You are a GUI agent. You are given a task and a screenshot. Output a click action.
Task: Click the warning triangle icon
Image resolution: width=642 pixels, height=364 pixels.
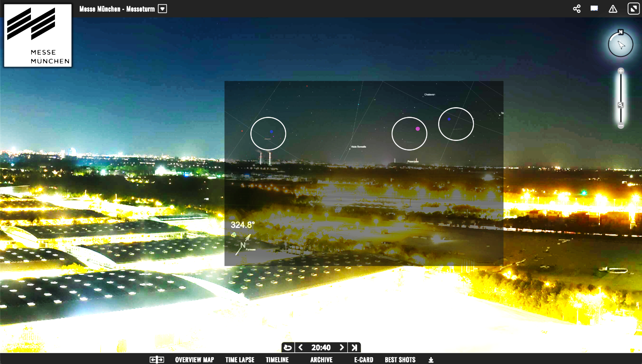(613, 9)
